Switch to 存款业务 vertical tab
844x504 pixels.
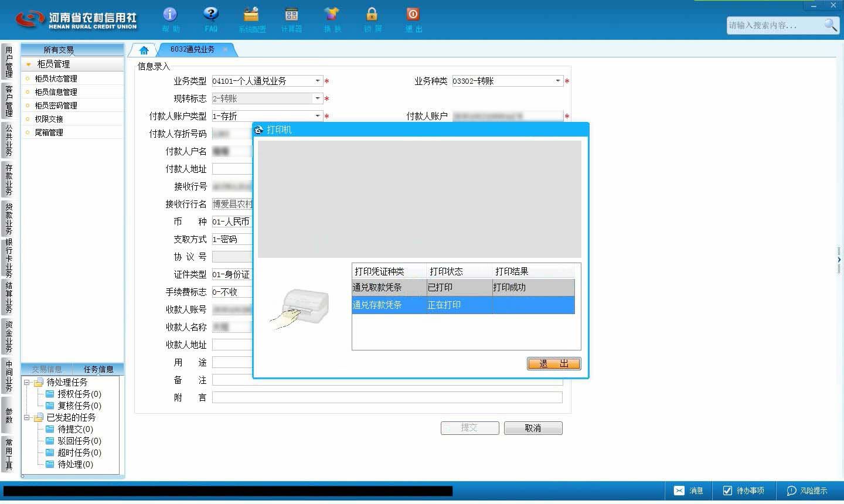9,179
